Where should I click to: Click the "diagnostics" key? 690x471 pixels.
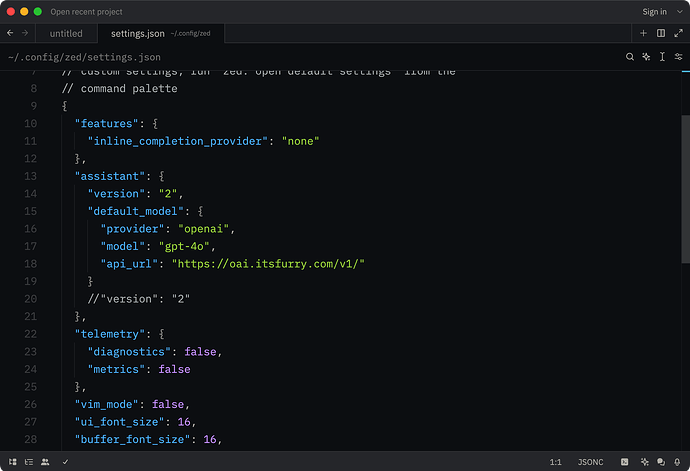pos(129,352)
